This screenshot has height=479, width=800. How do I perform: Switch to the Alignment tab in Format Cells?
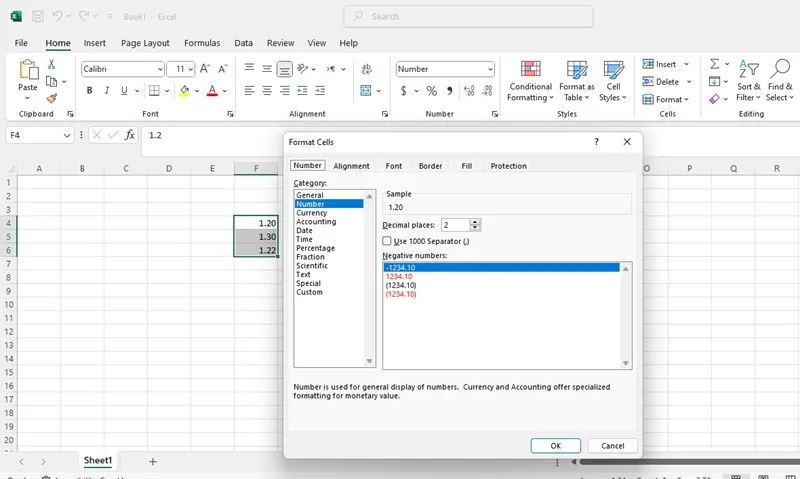click(351, 166)
